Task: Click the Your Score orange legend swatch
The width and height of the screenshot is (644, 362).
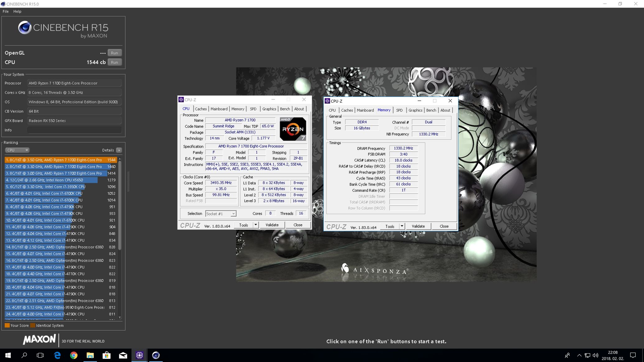Action: point(7,325)
